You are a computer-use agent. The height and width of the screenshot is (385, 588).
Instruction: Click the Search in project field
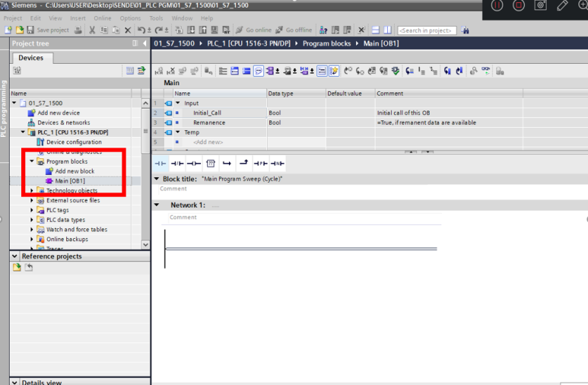(x=427, y=30)
